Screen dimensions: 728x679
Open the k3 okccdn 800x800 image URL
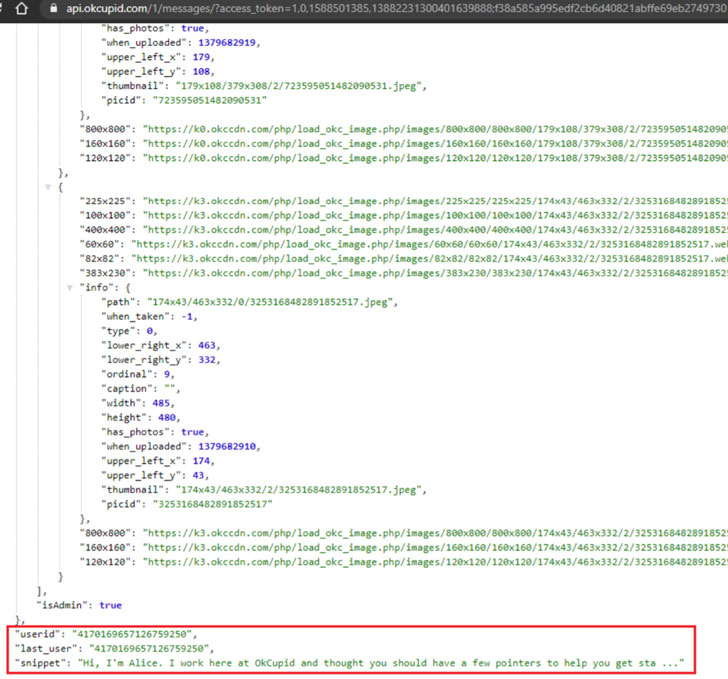tap(435, 533)
